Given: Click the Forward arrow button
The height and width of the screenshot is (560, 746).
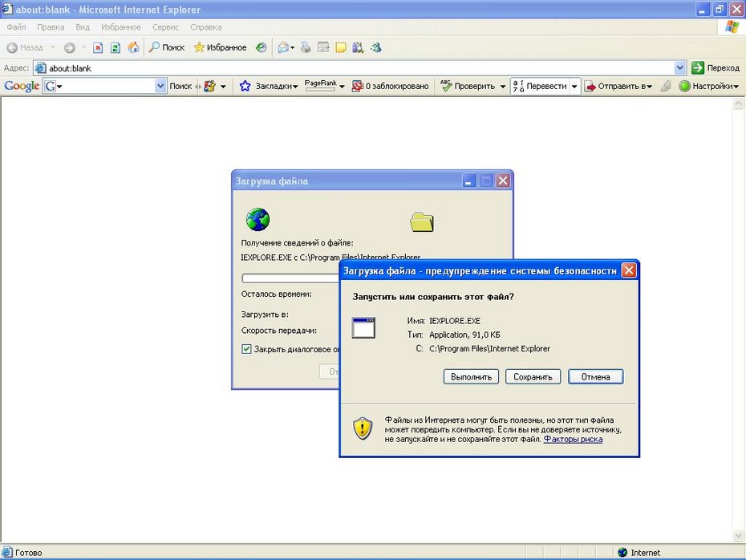Looking at the screenshot, I should tap(70, 47).
